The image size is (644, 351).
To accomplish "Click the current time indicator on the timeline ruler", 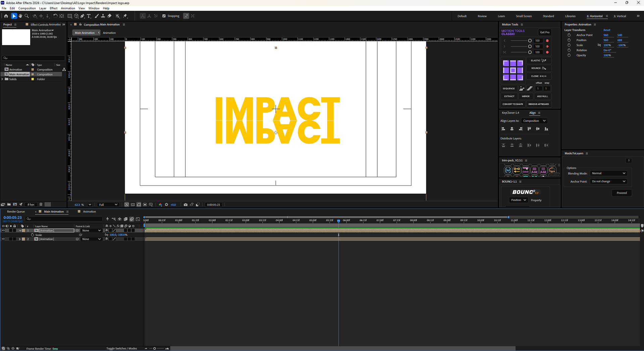I will (338, 221).
